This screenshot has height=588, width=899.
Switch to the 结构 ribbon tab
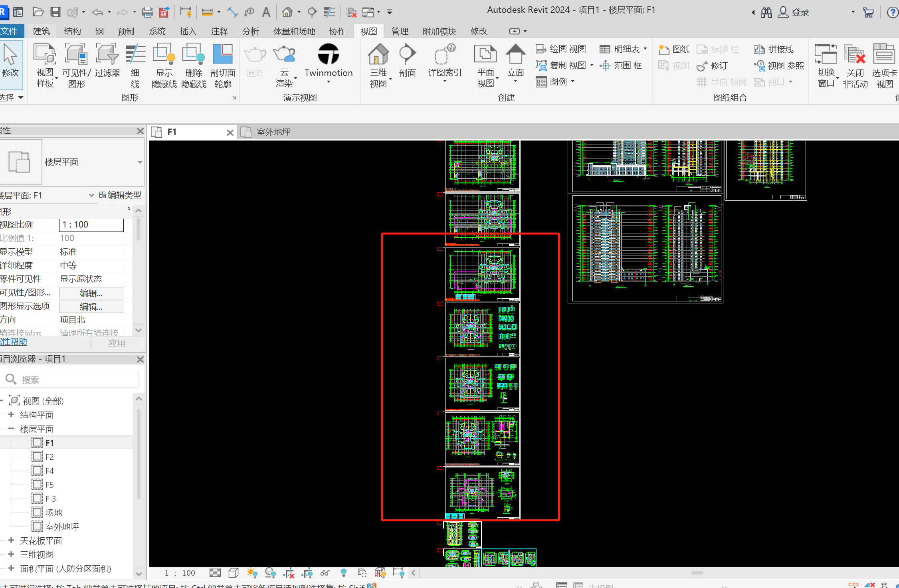[x=72, y=31]
